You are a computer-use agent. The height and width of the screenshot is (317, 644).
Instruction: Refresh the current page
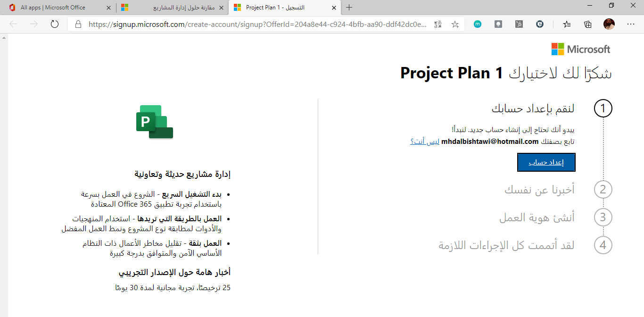(55, 24)
